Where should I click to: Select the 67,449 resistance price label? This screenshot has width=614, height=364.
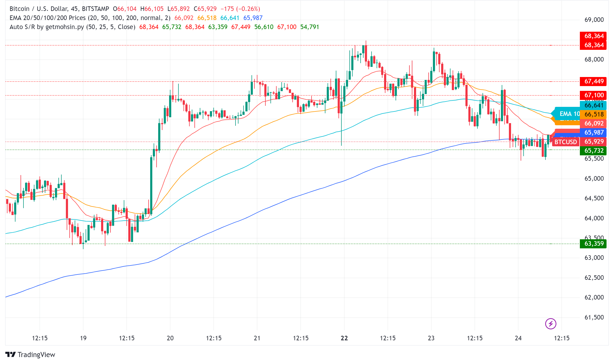[593, 81]
